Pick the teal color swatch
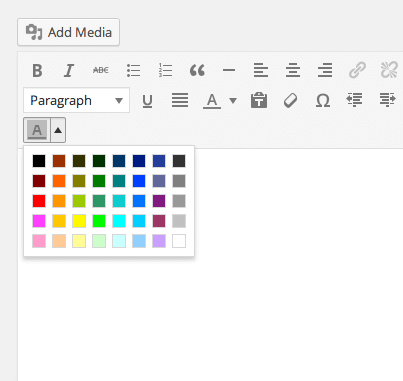 pos(119,181)
